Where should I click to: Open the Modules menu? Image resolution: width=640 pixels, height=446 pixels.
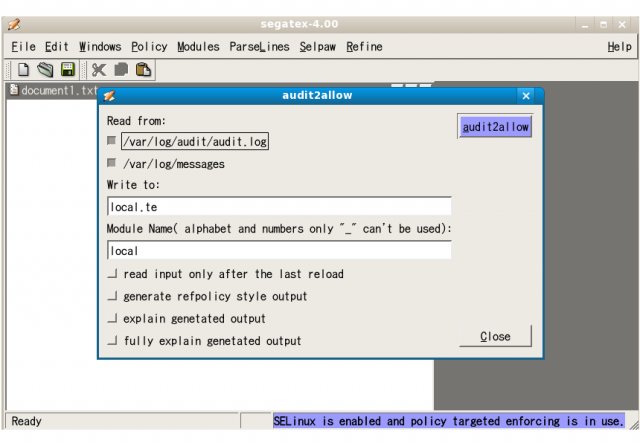click(x=198, y=47)
